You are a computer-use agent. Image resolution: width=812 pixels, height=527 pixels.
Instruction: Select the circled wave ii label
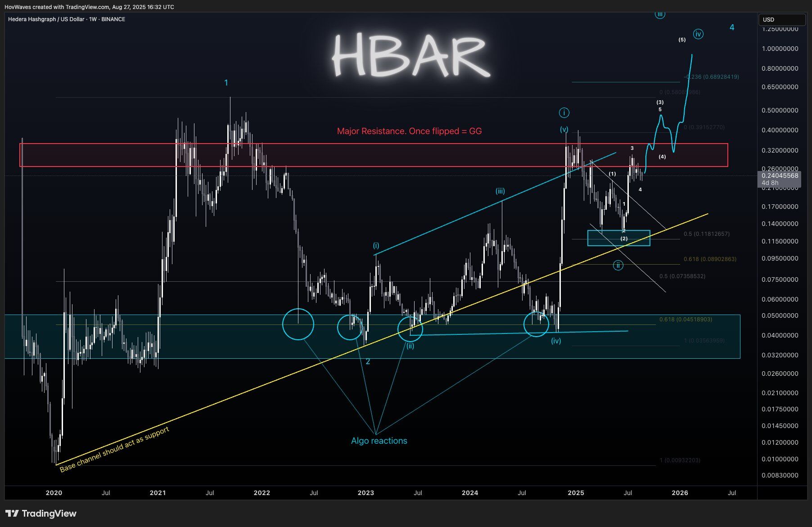point(618,266)
